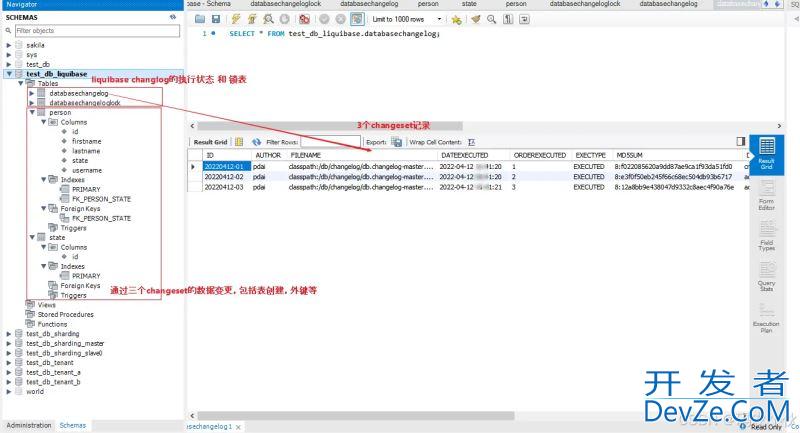Expand the test_db_sharding_master schema

(9, 343)
